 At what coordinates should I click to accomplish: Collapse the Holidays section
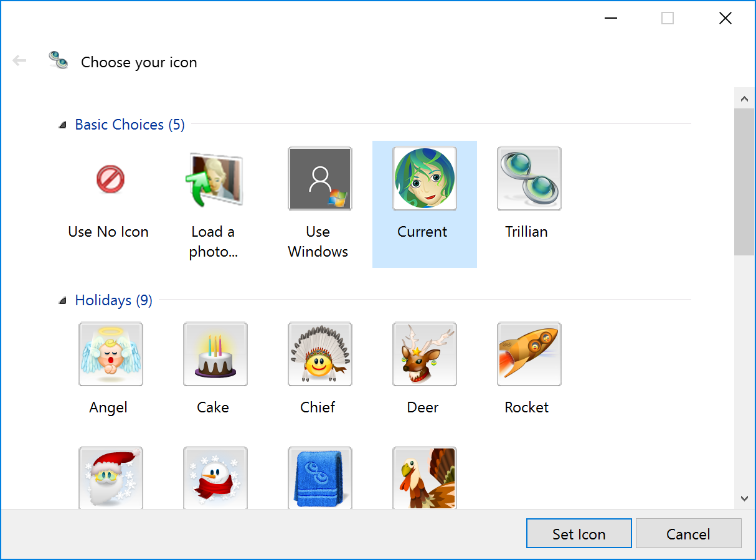click(x=62, y=300)
